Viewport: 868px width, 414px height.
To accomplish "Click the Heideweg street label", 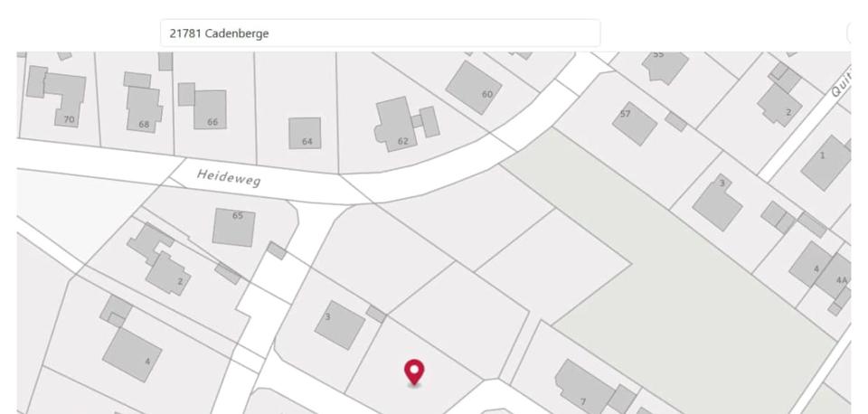I will pos(229,178).
